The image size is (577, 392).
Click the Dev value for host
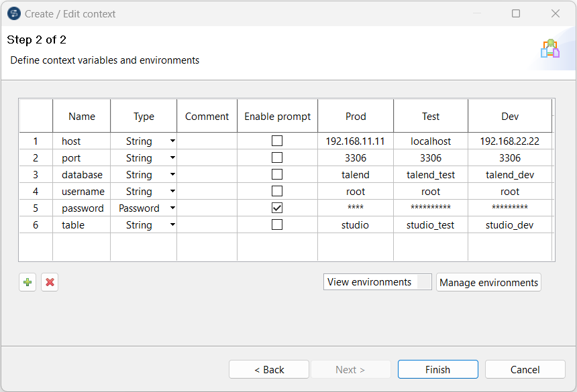[x=510, y=141]
